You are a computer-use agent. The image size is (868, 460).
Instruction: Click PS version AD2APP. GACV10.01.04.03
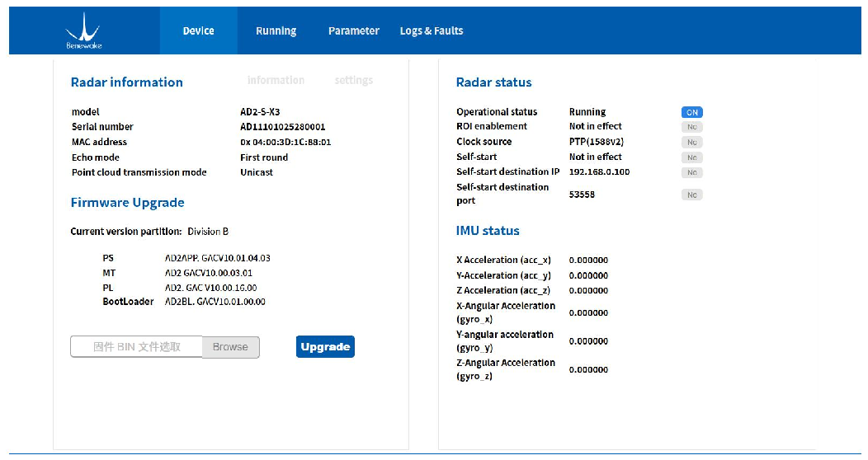pyautogui.click(x=218, y=258)
